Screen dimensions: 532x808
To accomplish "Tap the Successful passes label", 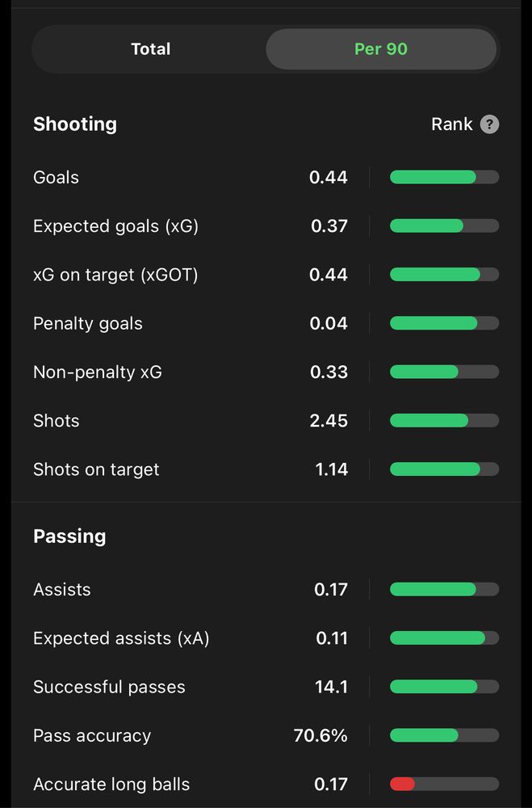I will (x=109, y=688).
